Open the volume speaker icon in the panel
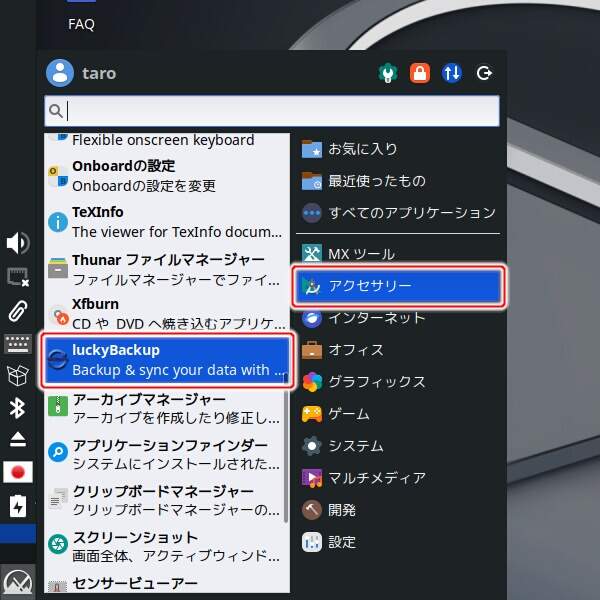 [18, 243]
